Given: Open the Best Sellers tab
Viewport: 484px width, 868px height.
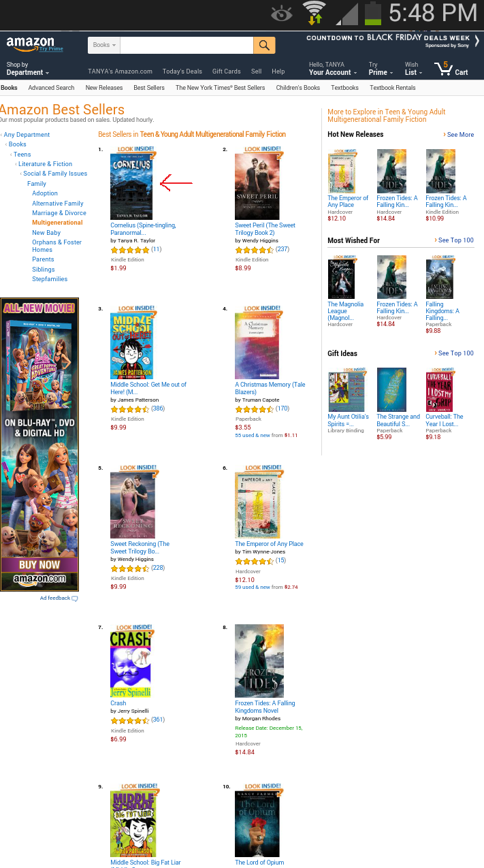Looking at the screenshot, I should [x=149, y=88].
